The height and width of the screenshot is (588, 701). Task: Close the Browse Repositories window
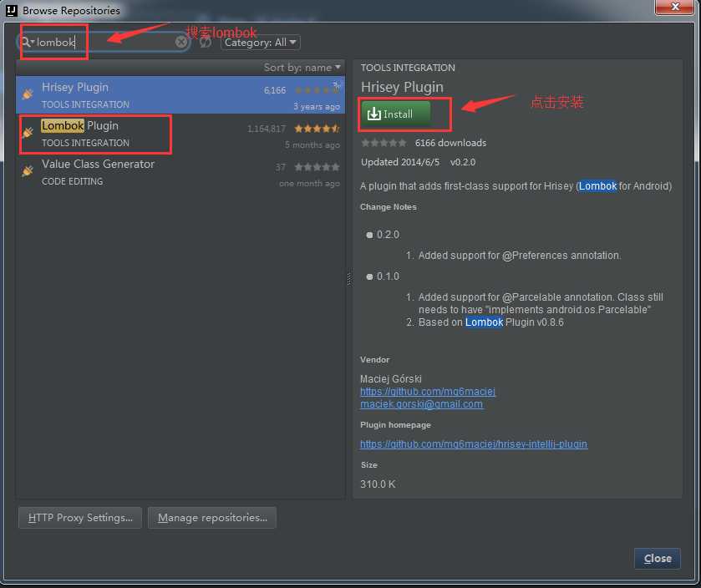pyautogui.click(x=674, y=8)
